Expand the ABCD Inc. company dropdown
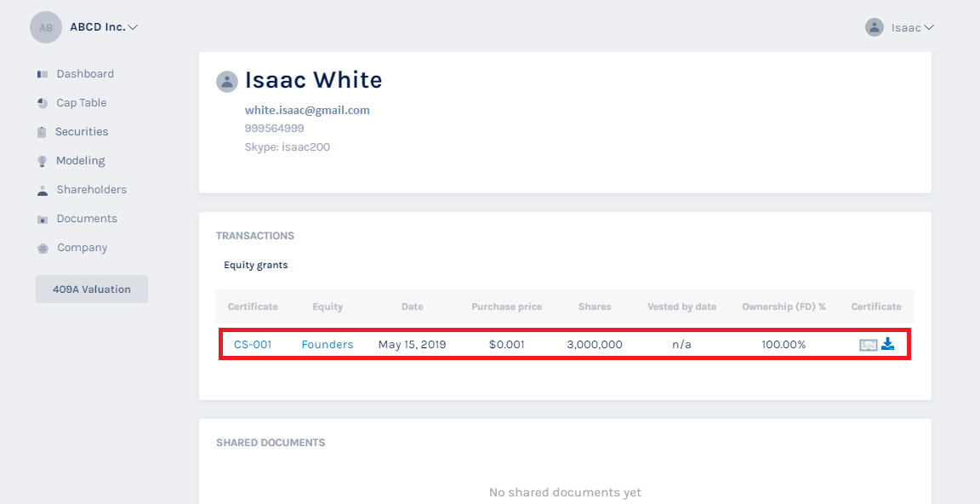980x504 pixels. [133, 27]
